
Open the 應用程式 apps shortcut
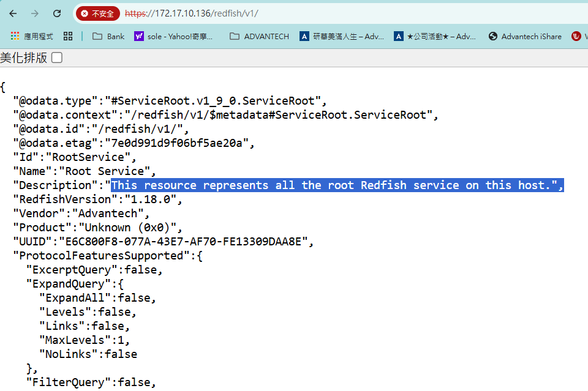pyautogui.click(x=32, y=36)
